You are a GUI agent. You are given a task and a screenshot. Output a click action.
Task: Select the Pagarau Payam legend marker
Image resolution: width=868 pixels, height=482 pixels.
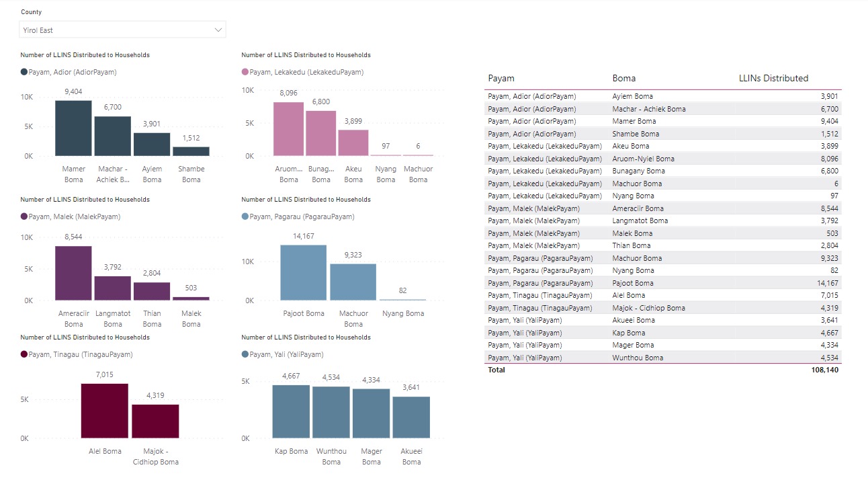[x=245, y=216]
